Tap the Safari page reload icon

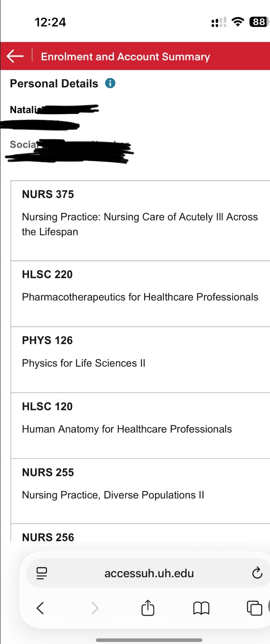click(257, 573)
